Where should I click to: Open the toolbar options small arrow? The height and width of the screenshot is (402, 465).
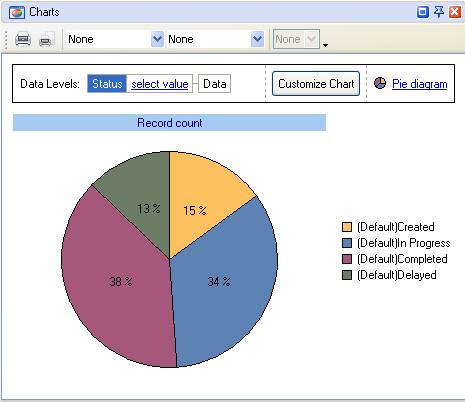[x=325, y=45]
